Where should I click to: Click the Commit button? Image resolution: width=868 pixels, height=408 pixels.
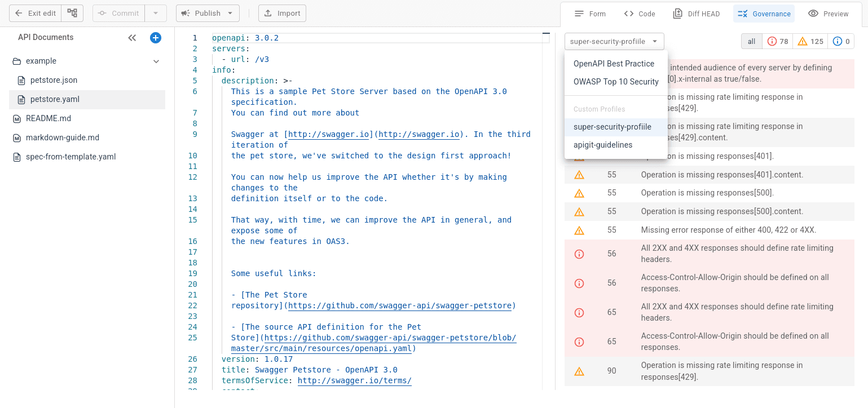point(118,14)
